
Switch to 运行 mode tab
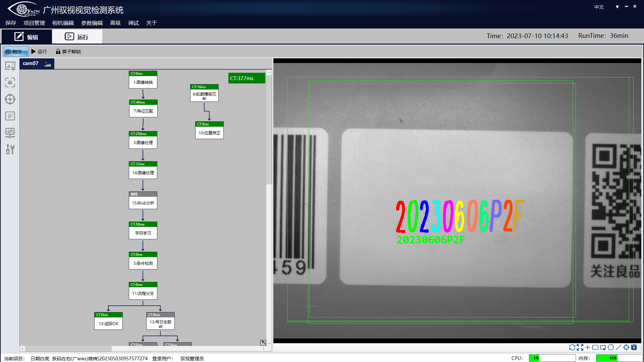coord(77,37)
